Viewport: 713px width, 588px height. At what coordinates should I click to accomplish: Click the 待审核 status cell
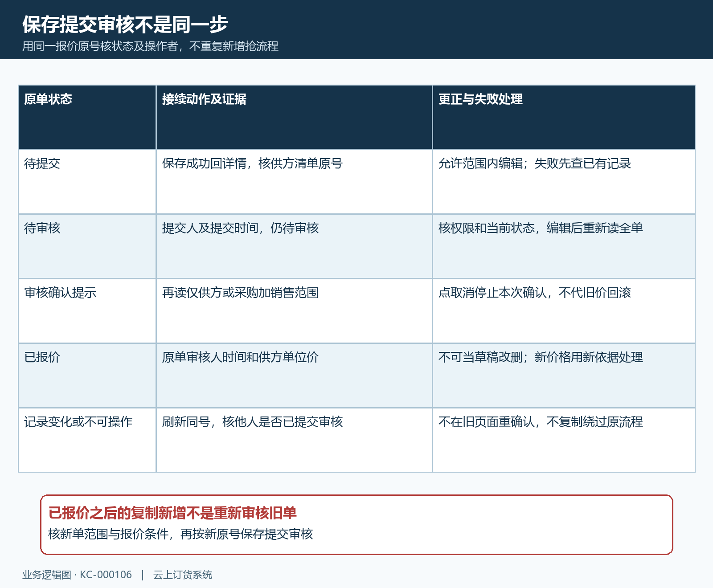click(87, 246)
